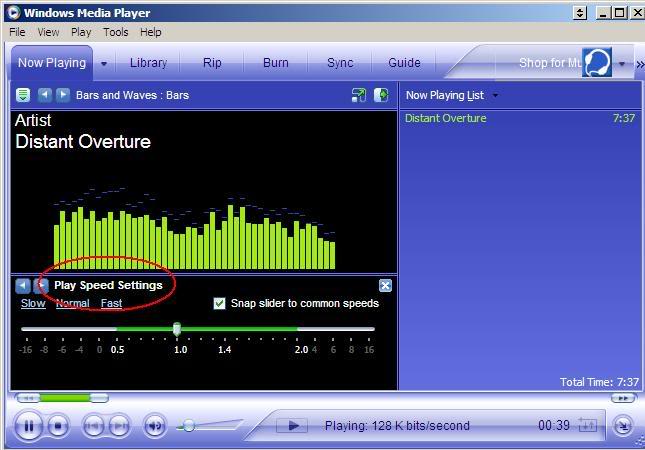Click the Total Time: 7:37 text
Viewport: 645px width, 450px height.
pyautogui.click(x=599, y=382)
